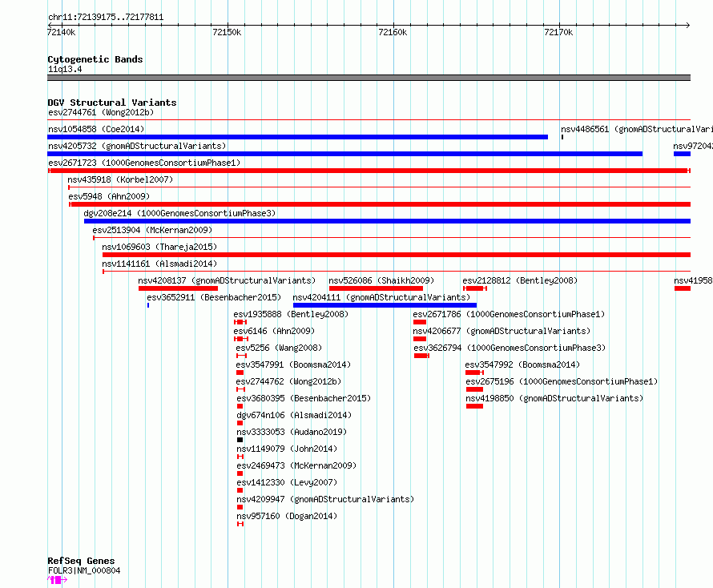Select the esv2744762 Wong2012b variant glyph
This screenshot has width=713, height=588.
point(241,389)
